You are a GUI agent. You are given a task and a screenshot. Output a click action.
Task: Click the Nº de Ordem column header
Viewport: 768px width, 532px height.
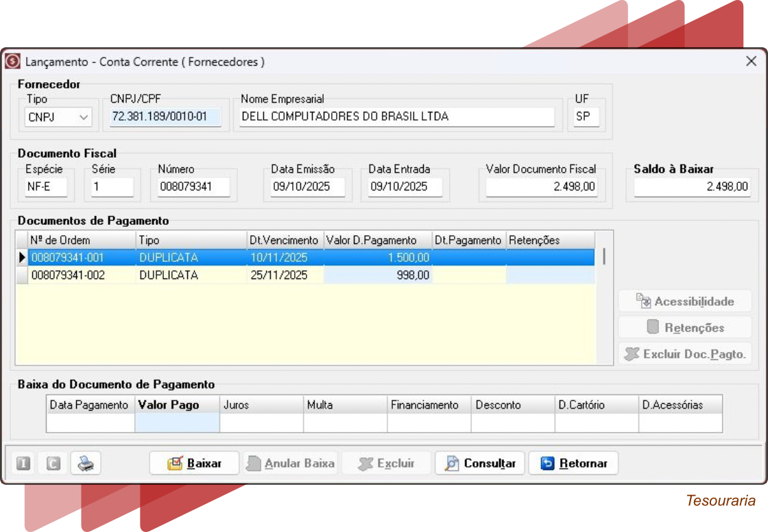(81, 240)
